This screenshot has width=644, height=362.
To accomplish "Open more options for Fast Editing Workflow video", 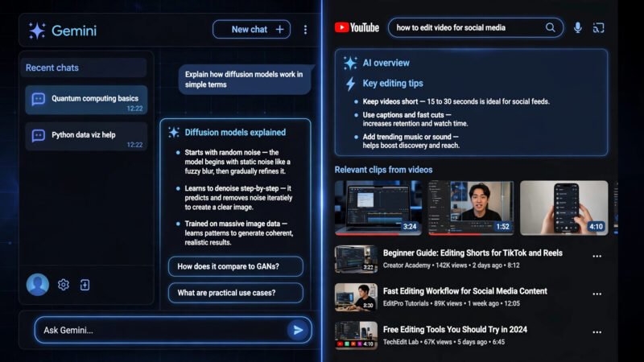I will pos(597,294).
